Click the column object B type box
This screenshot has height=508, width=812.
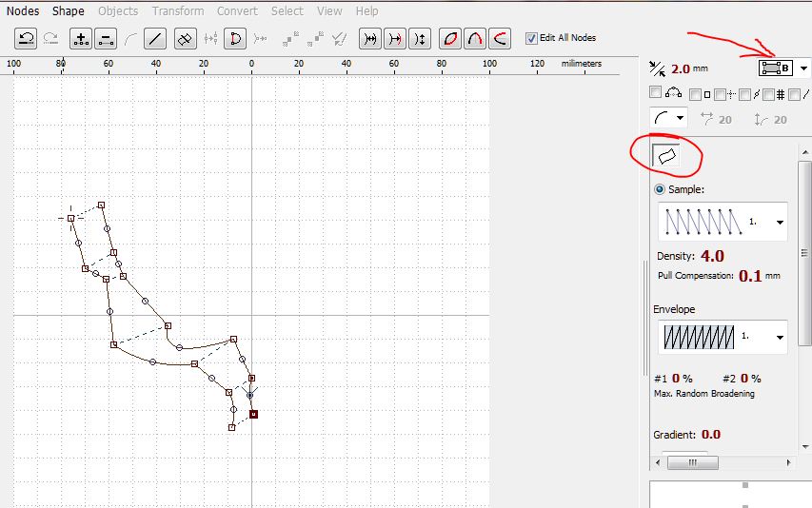click(776, 68)
